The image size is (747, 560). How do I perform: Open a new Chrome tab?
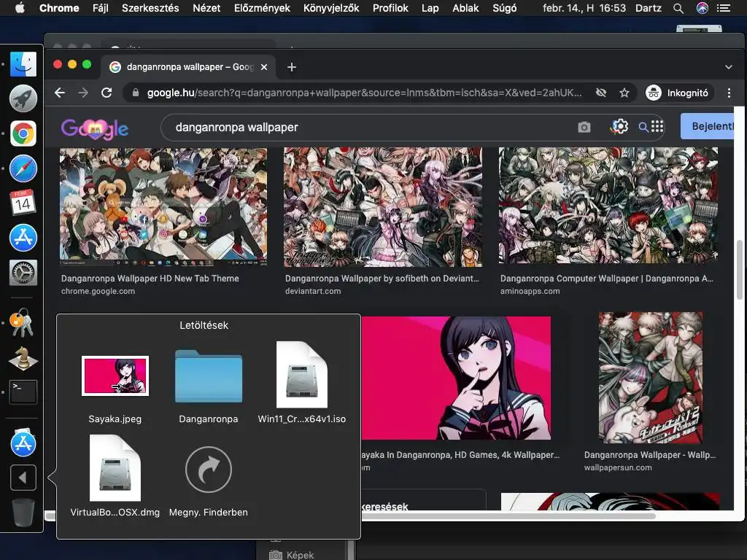coord(292,67)
